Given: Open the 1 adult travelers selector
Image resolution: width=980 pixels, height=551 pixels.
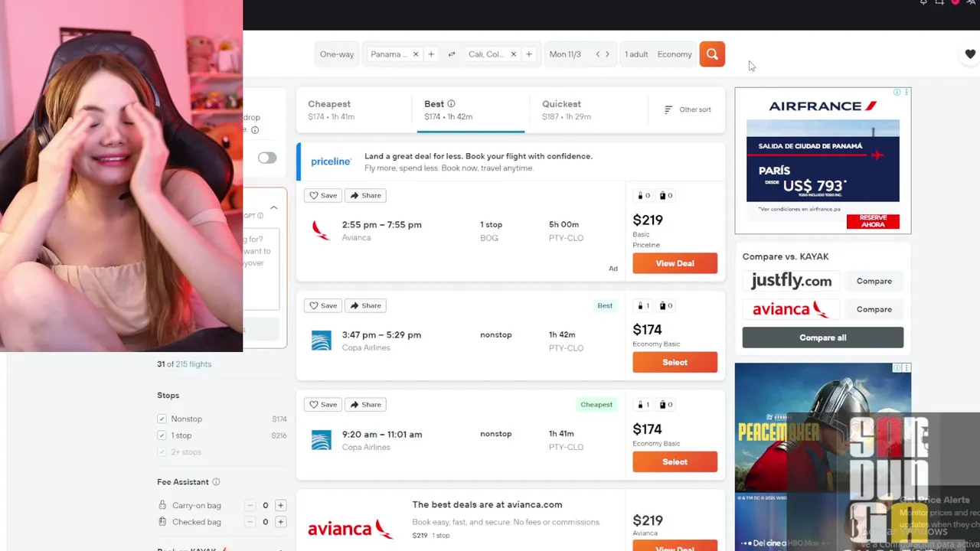Looking at the screenshot, I should (636, 54).
